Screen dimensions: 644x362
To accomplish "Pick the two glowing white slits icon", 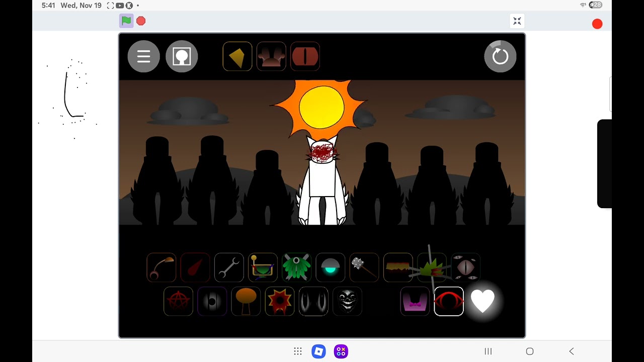I will click(313, 301).
